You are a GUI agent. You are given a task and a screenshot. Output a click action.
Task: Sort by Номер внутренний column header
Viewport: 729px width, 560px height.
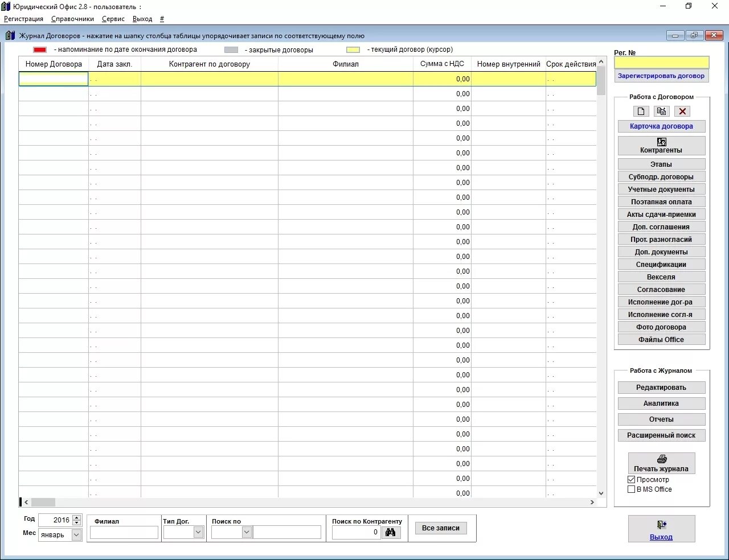pos(509,64)
